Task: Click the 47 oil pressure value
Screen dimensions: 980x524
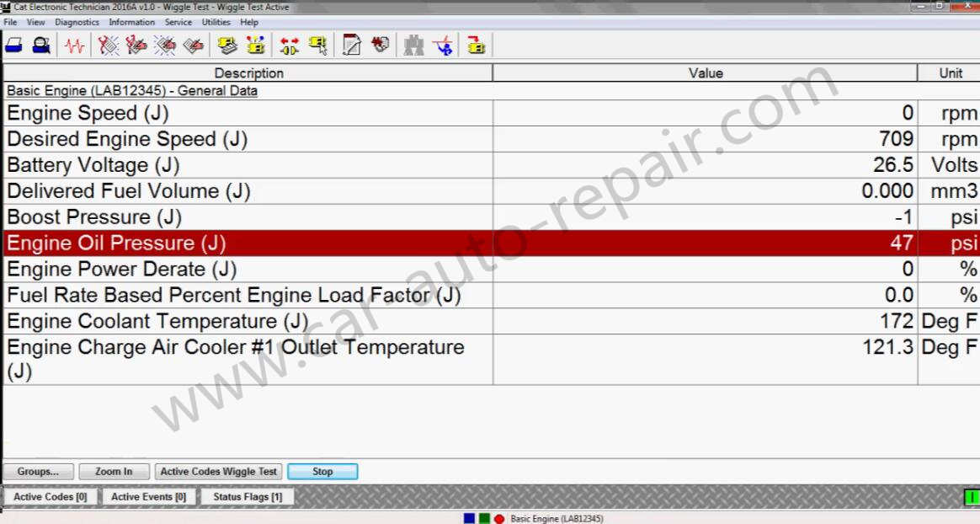Action: coord(902,243)
